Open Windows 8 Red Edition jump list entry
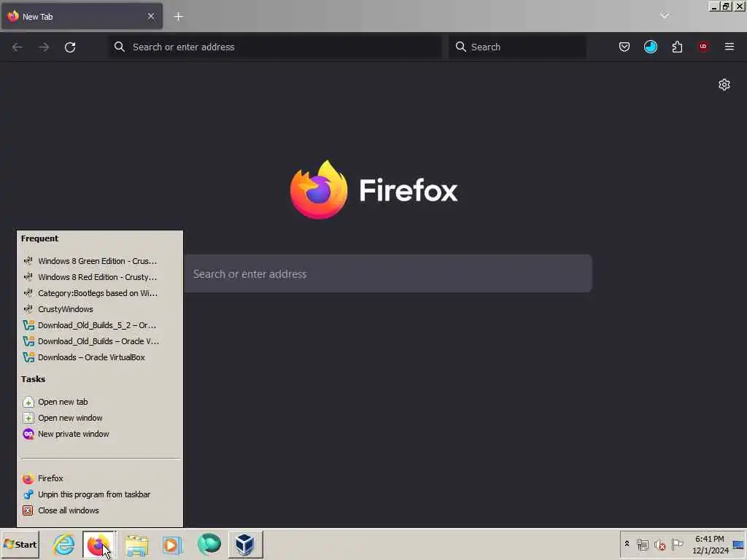This screenshot has width=747, height=560. (100, 277)
